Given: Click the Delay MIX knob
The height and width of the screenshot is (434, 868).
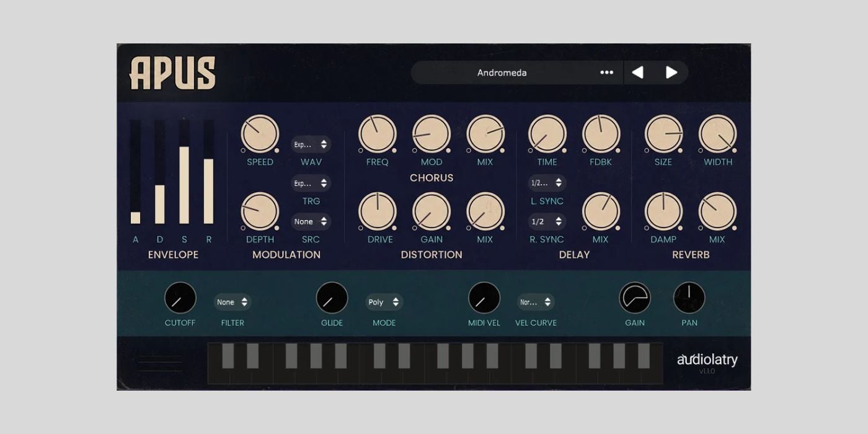Looking at the screenshot, I should (601, 211).
